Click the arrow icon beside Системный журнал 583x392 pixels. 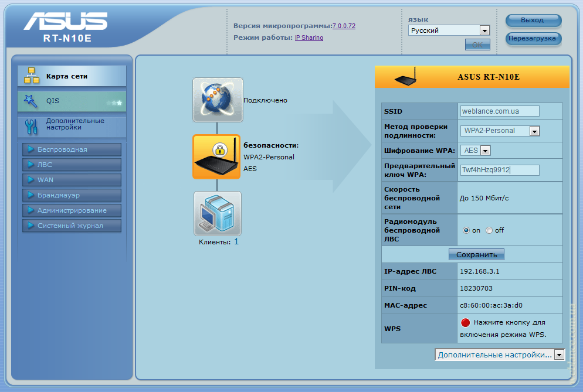coord(31,226)
